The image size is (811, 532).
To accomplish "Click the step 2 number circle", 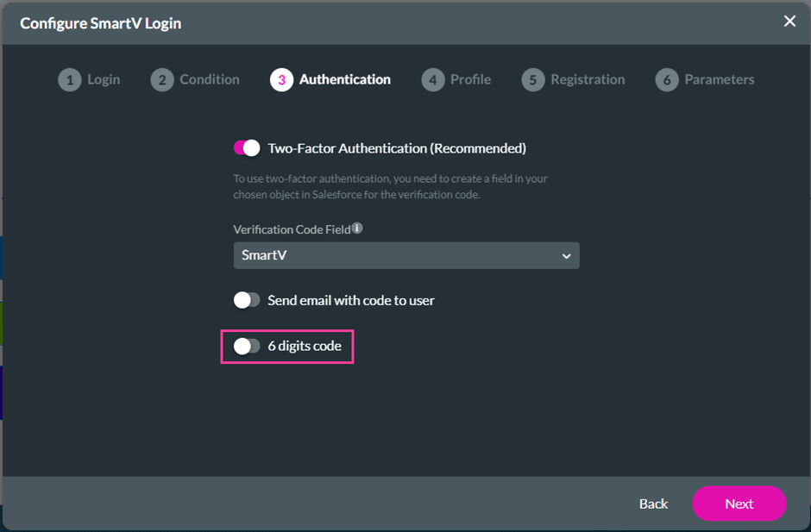I will click(x=161, y=80).
